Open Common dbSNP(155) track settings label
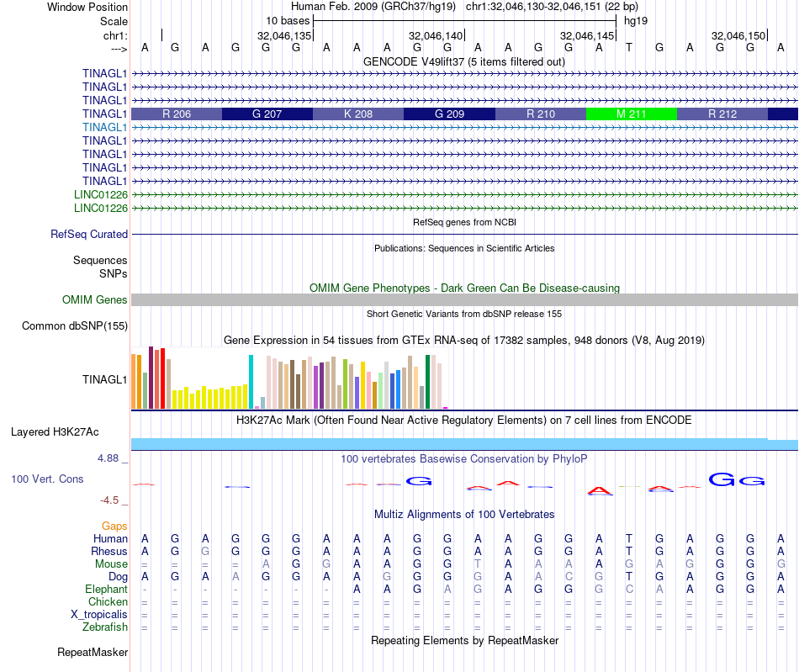Image resolution: width=799 pixels, height=672 pixels. (x=75, y=326)
